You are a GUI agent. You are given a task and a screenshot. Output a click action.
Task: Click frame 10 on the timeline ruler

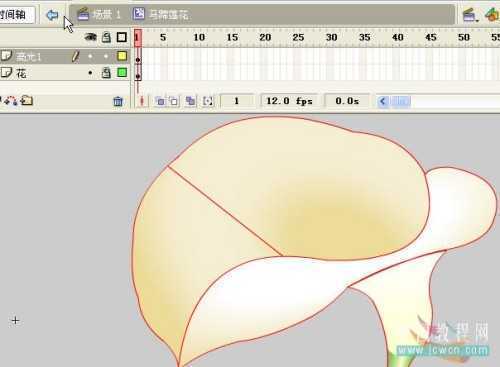(199, 37)
